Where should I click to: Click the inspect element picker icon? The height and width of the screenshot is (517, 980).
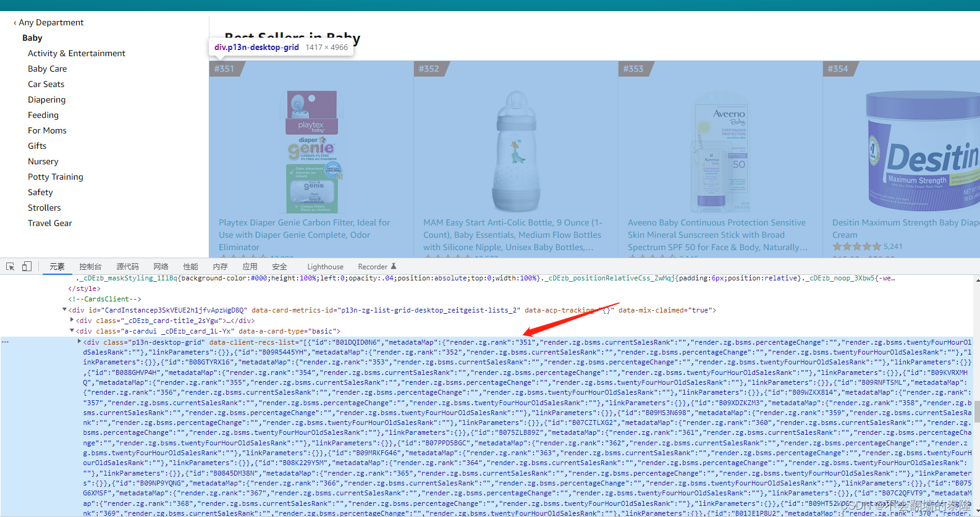[11, 266]
